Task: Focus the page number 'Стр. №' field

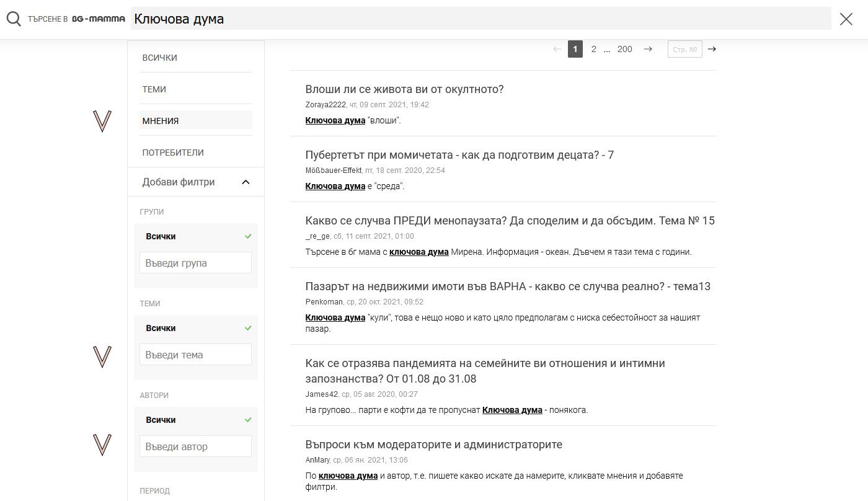Action: tap(684, 49)
